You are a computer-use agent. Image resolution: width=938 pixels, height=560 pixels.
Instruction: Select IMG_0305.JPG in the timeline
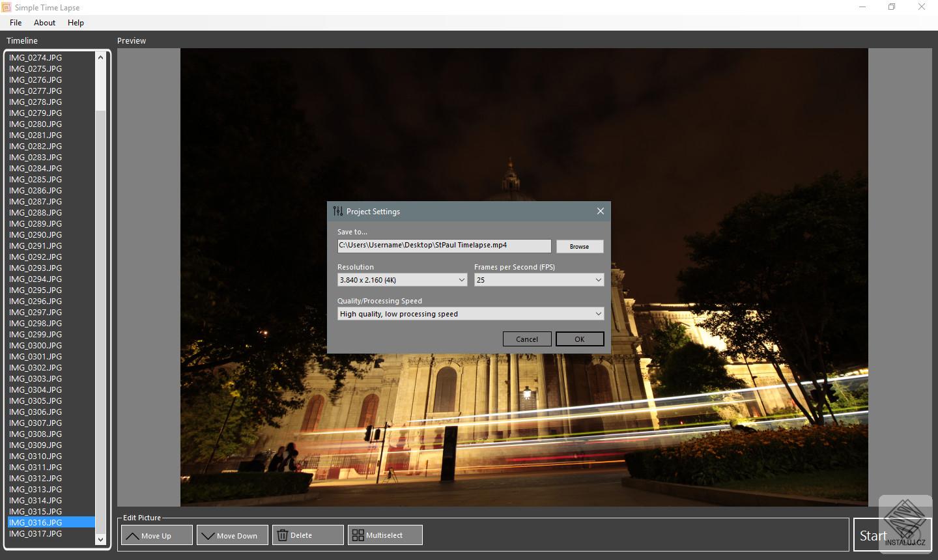coord(51,400)
